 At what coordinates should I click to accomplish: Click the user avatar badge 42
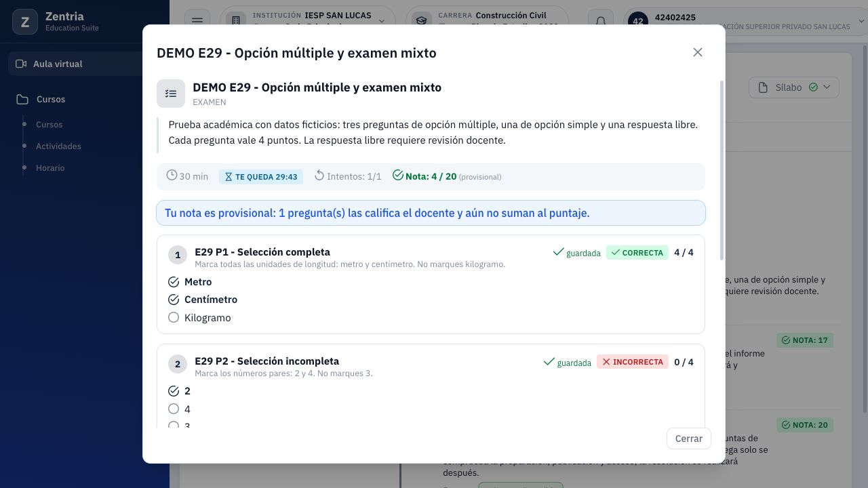coord(638,21)
